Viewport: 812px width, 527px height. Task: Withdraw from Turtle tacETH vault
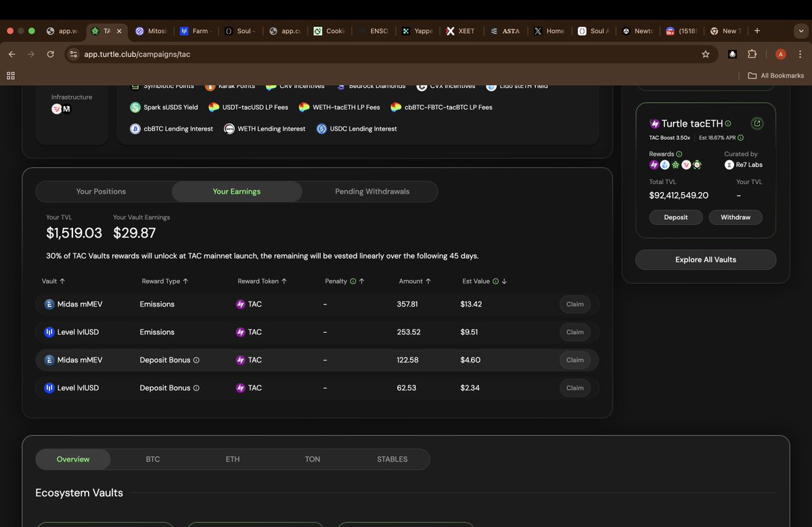click(736, 217)
